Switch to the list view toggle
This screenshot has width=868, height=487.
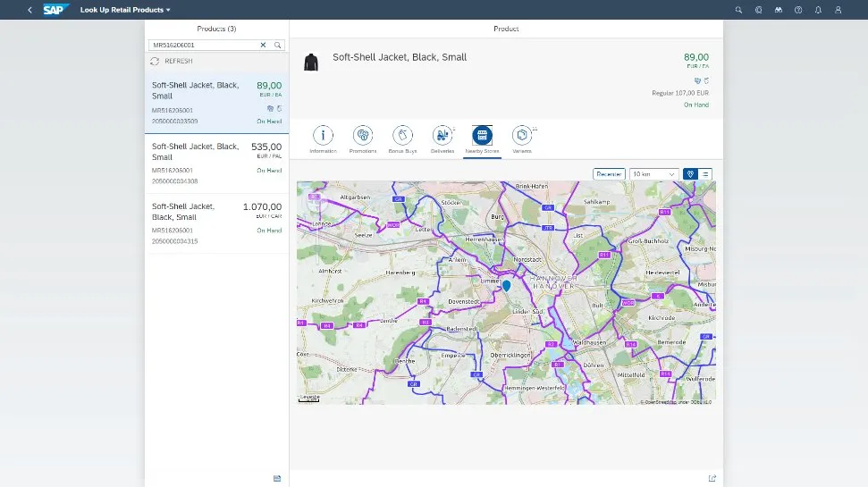point(706,174)
